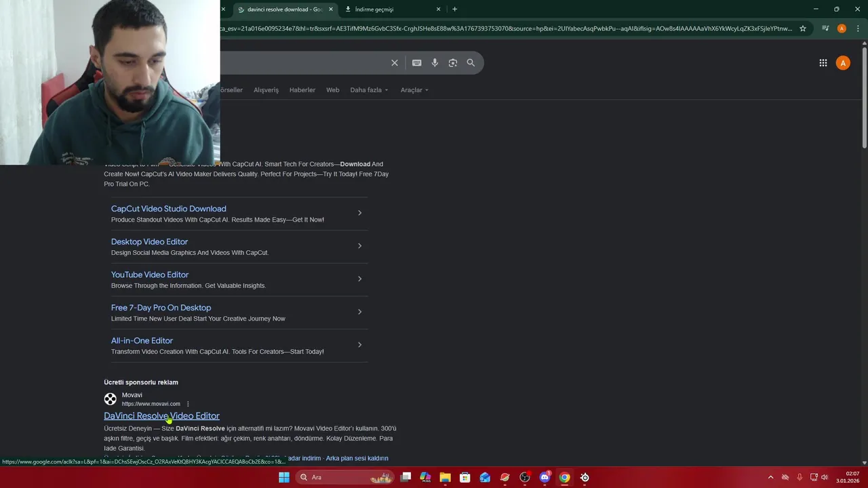The height and width of the screenshot is (488, 868).
Task: Click the Ücretli sponsorlu reklam label
Action: pyautogui.click(x=141, y=382)
